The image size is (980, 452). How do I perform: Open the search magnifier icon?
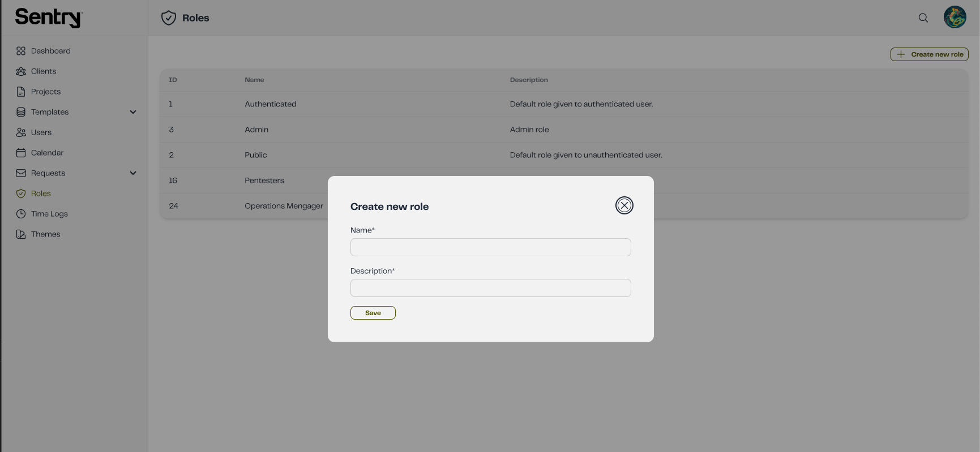coord(923,18)
